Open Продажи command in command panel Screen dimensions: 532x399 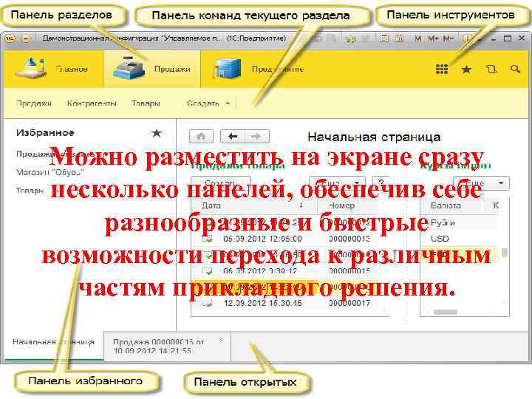coord(34,103)
